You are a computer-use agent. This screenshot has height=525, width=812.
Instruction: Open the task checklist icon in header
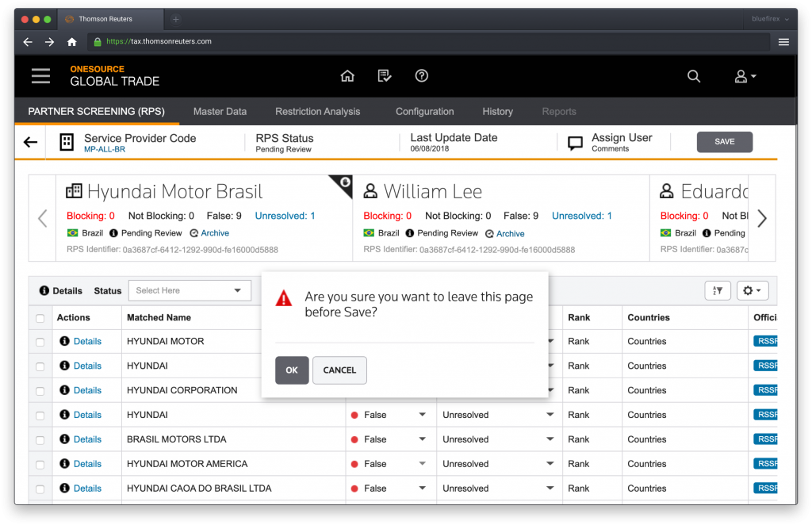pos(385,76)
